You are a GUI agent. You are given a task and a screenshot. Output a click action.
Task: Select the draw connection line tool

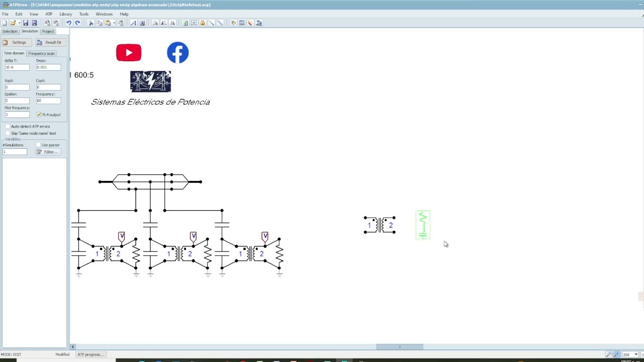211,23
